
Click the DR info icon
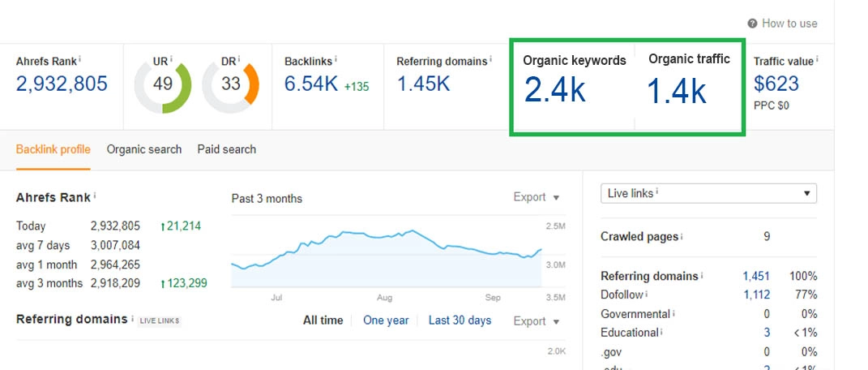point(241,59)
